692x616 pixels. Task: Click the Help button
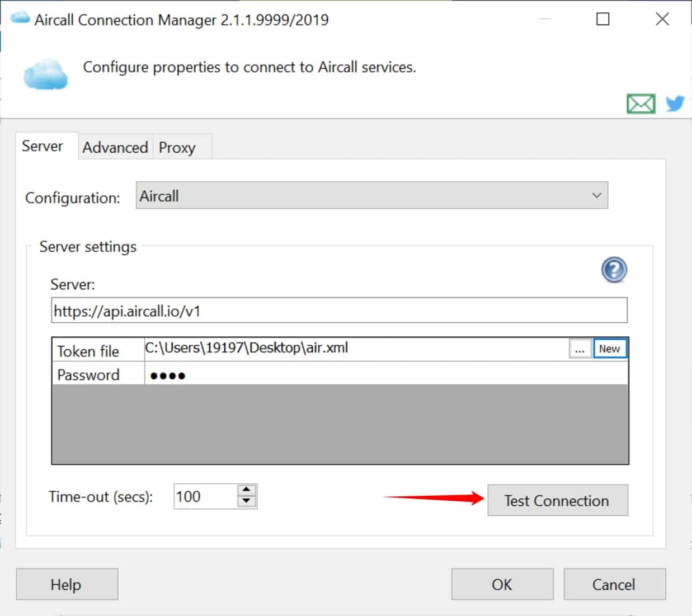click(67, 585)
